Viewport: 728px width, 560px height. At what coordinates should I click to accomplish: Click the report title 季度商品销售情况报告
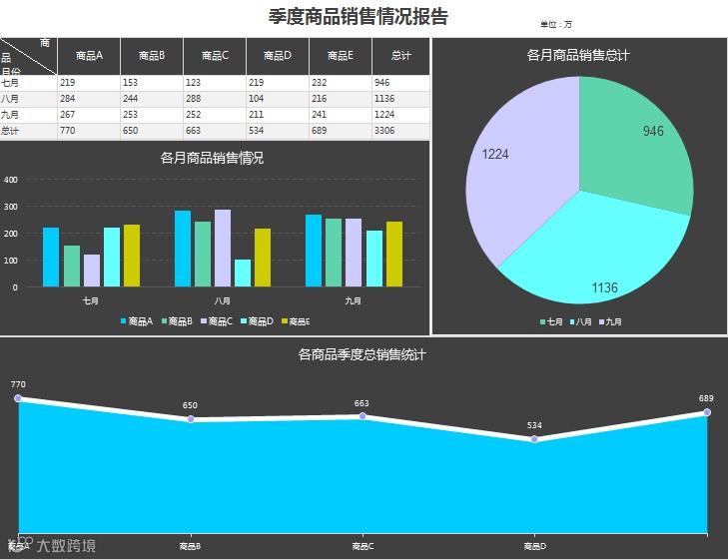358,17
